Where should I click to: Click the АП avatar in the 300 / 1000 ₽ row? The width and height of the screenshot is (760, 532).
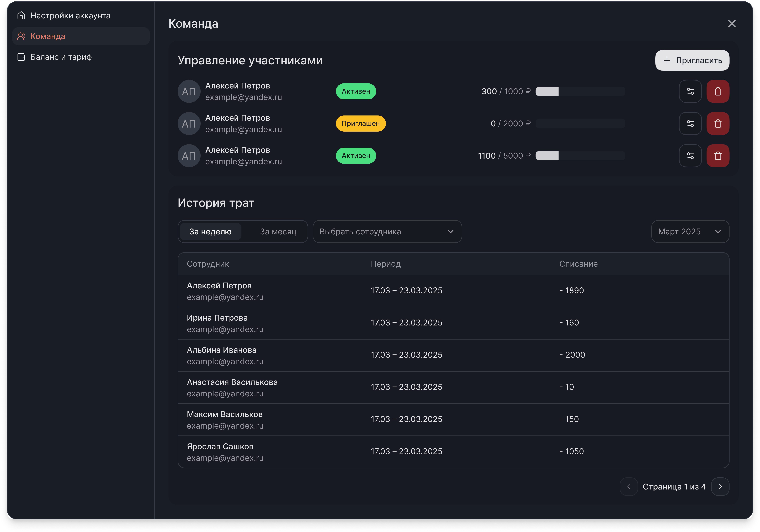pyautogui.click(x=189, y=91)
